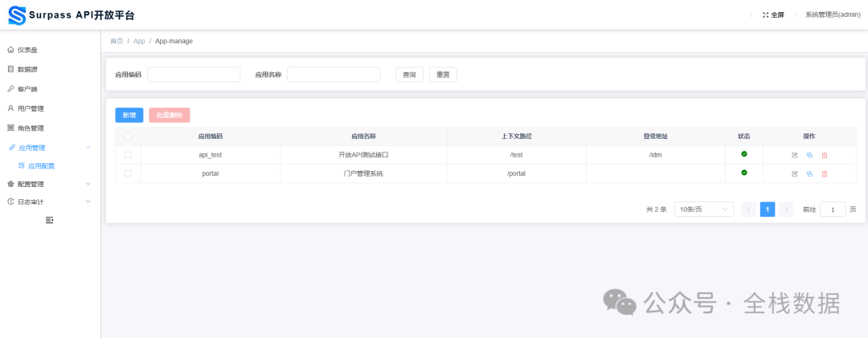Expand the 日志审计 sidebar menu
The width and height of the screenshot is (868, 338).
click(x=50, y=202)
